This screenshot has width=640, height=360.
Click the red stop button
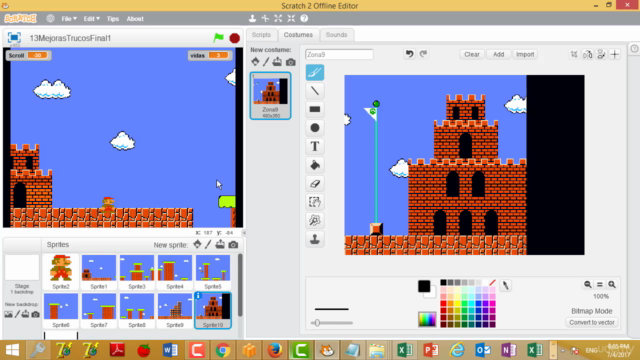(x=235, y=38)
